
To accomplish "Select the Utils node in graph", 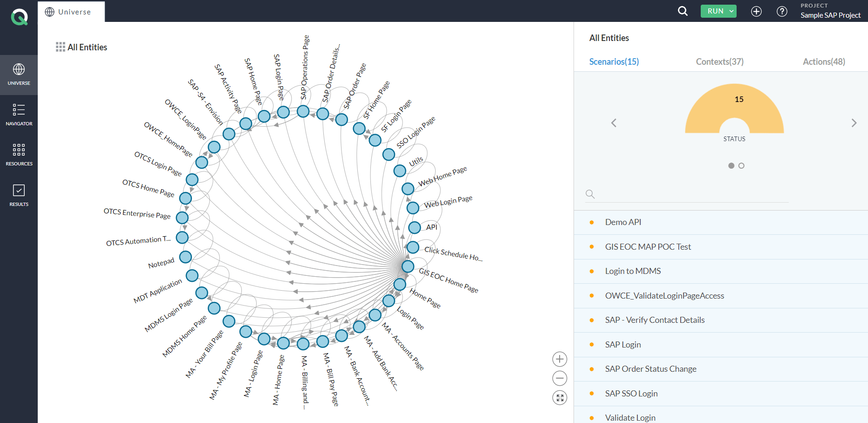I will point(400,171).
